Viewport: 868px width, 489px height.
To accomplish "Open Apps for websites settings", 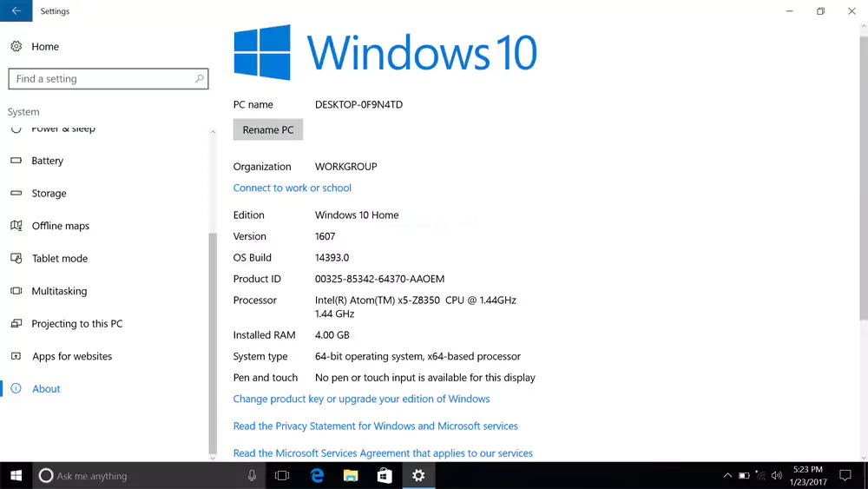I will pyautogui.click(x=71, y=356).
